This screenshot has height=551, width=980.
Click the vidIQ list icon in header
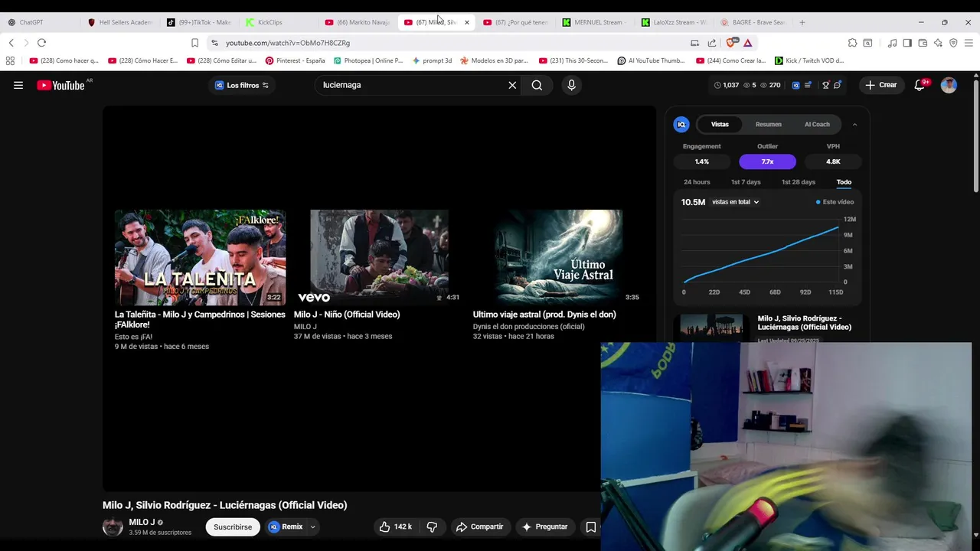pos(807,85)
